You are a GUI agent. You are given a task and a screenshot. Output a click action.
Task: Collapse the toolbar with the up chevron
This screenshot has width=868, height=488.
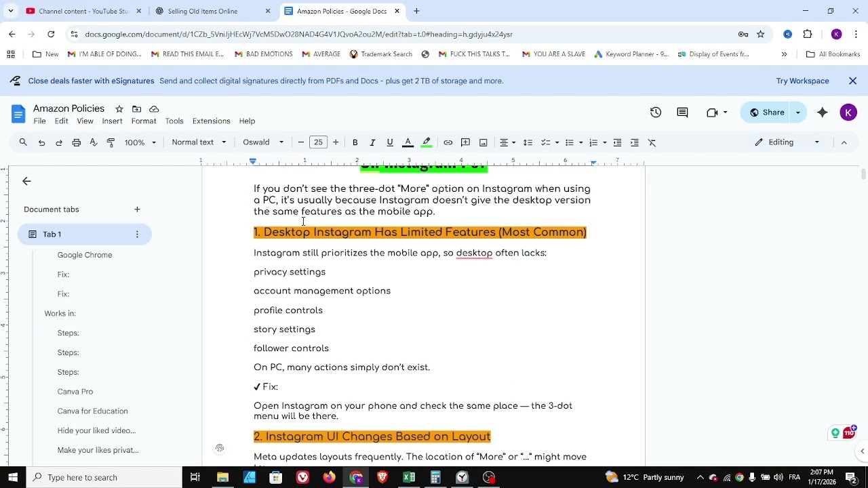[x=844, y=142]
